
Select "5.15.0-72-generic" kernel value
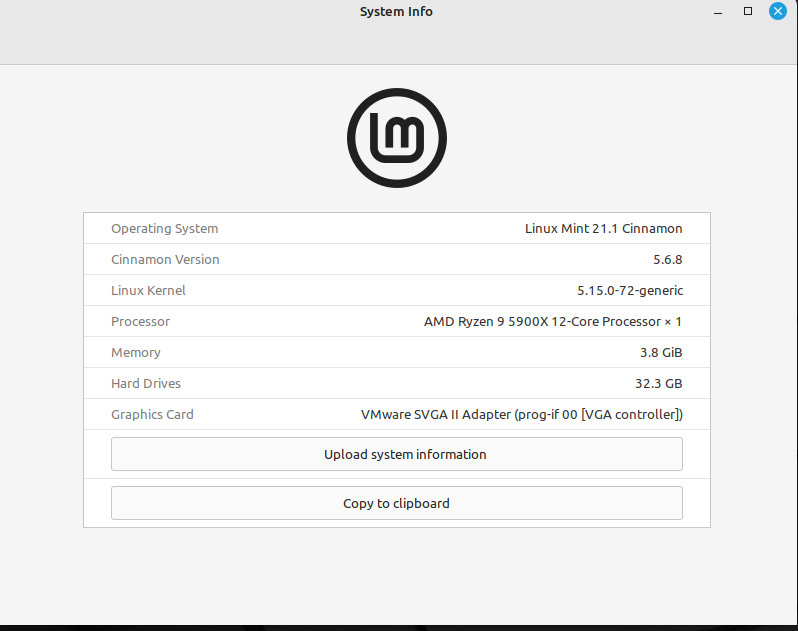pyautogui.click(x=630, y=291)
